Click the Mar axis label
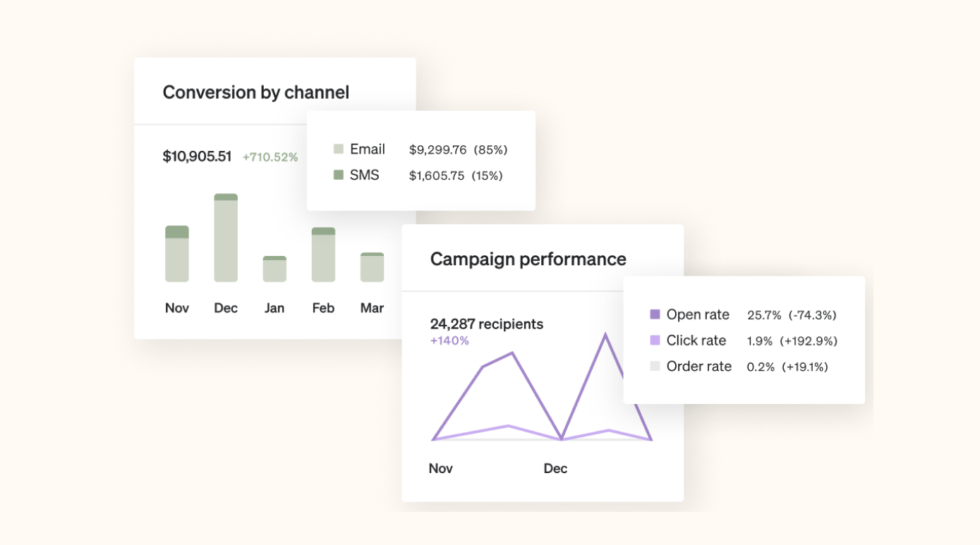980x545 pixels. point(372,308)
